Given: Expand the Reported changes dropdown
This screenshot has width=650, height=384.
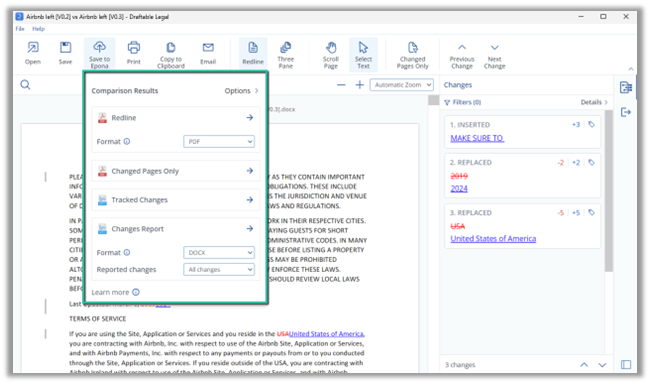Looking at the screenshot, I should [x=219, y=270].
